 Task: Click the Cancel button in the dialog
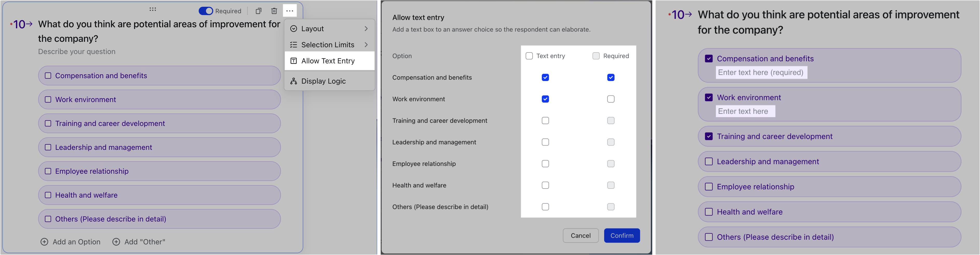tap(581, 235)
